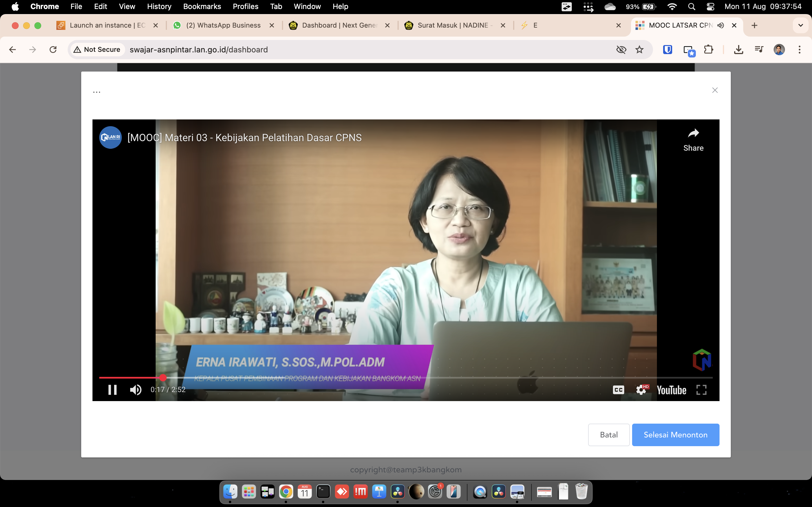The image size is (812, 507).
Task: Click the Selesai Menonton button
Action: (x=676, y=435)
